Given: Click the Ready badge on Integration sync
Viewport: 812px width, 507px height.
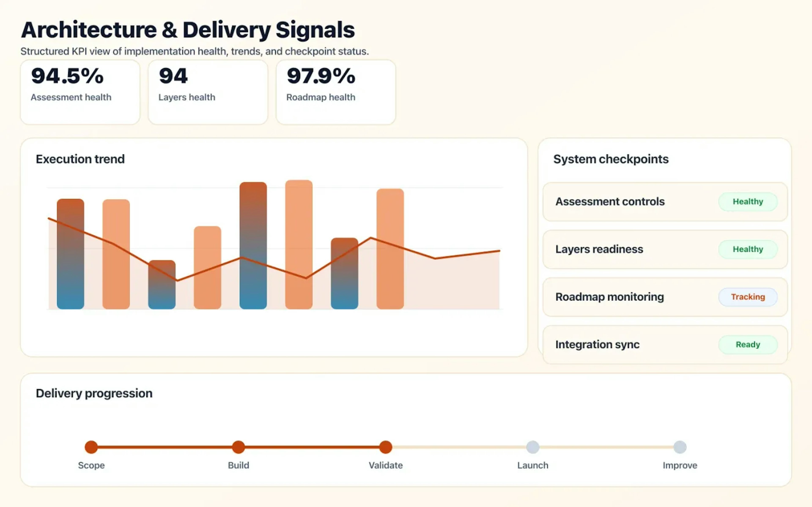Looking at the screenshot, I should tap(748, 344).
